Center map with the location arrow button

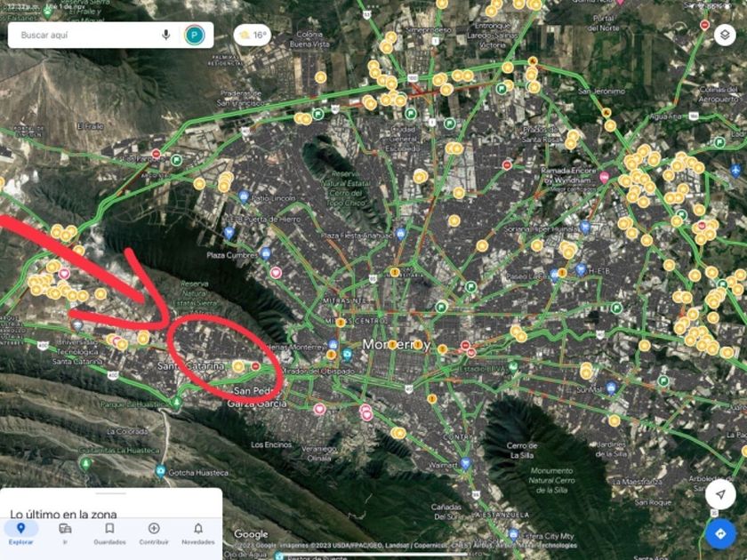click(x=720, y=494)
